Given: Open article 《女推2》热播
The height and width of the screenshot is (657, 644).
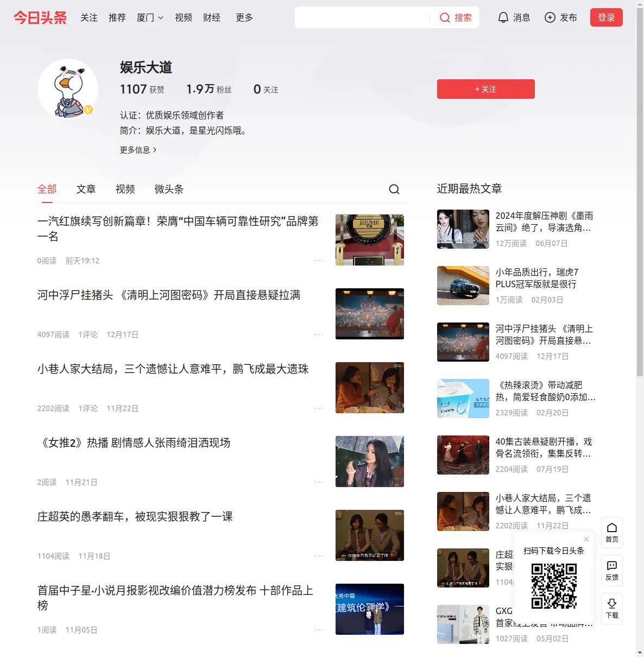Looking at the screenshot, I should 134,443.
